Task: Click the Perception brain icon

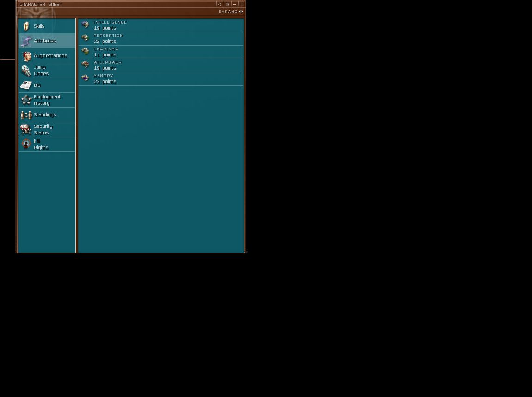Action: point(85,38)
